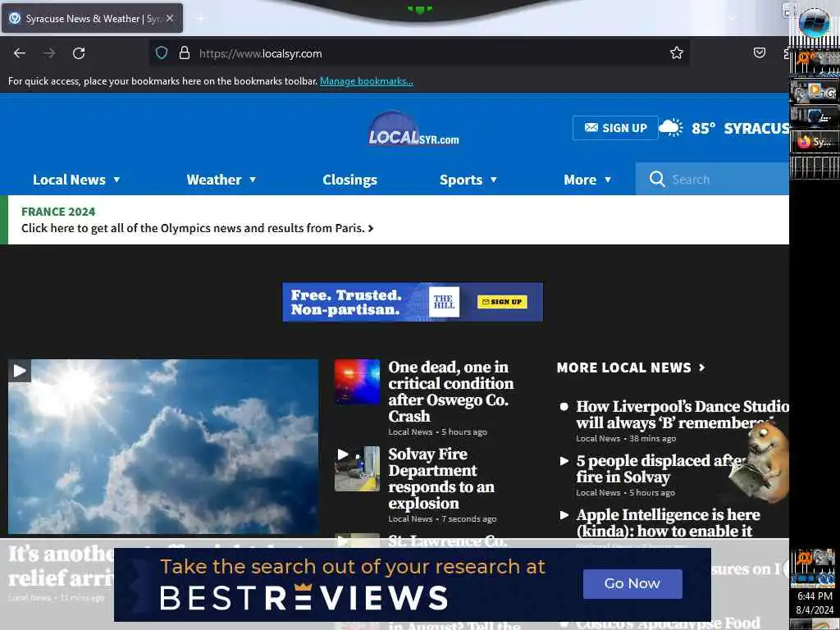Click SIGN UP in The Hill banner
The width and height of the screenshot is (840, 630).
(502, 302)
